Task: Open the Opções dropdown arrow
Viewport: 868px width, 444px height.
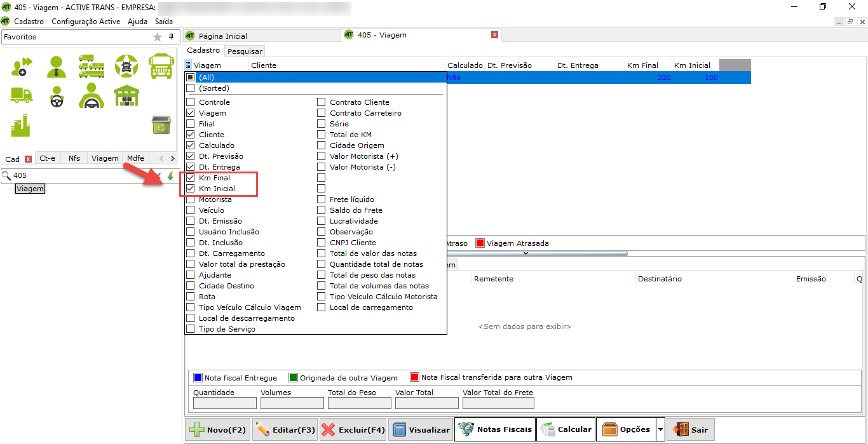Action: click(660, 430)
